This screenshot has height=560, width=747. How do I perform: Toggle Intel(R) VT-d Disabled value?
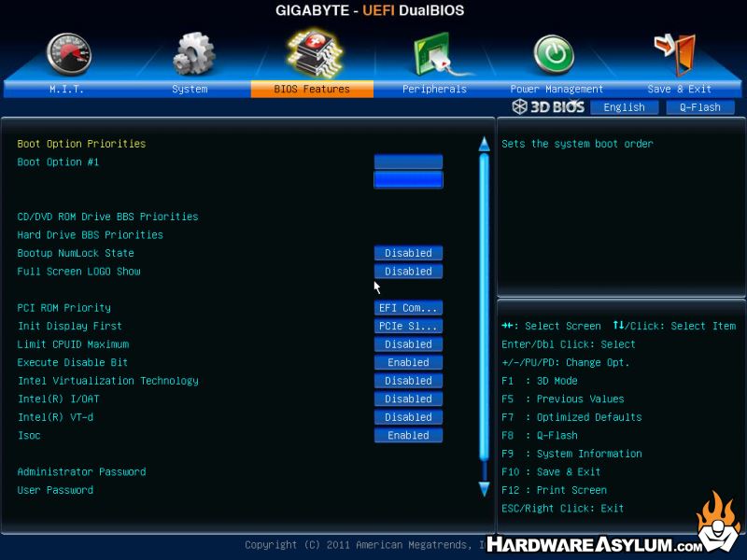point(408,417)
